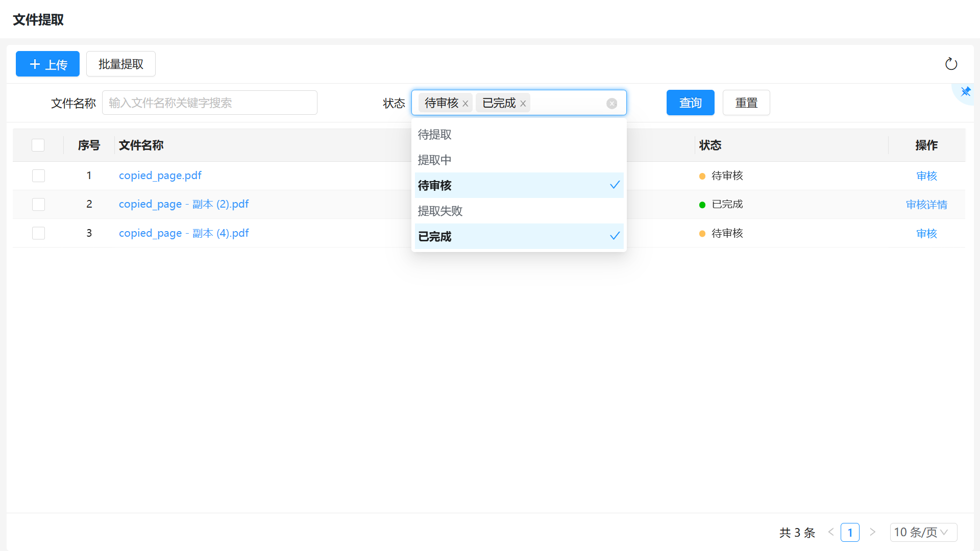Viewport: 980px width, 551px height.
Task: Open the 10 条/页 page size dropdown
Action: [x=923, y=532]
